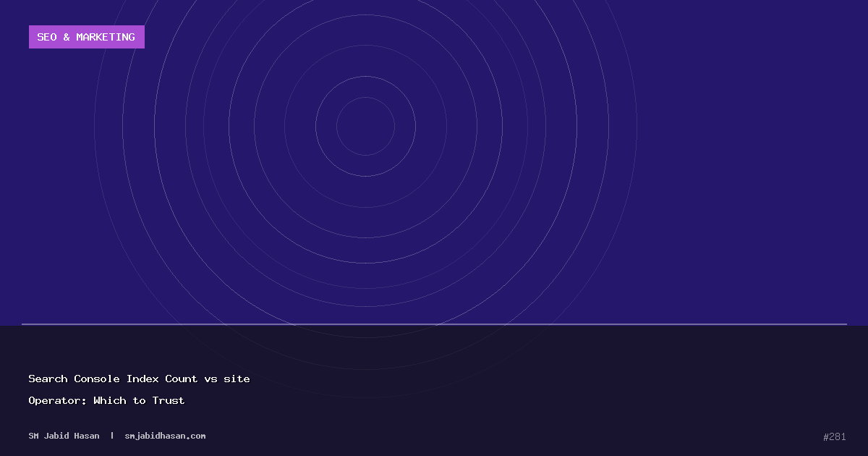The height and width of the screenshot is (456, 868).
Task: Click the word Console in the title
Action: tap(97, 379)
